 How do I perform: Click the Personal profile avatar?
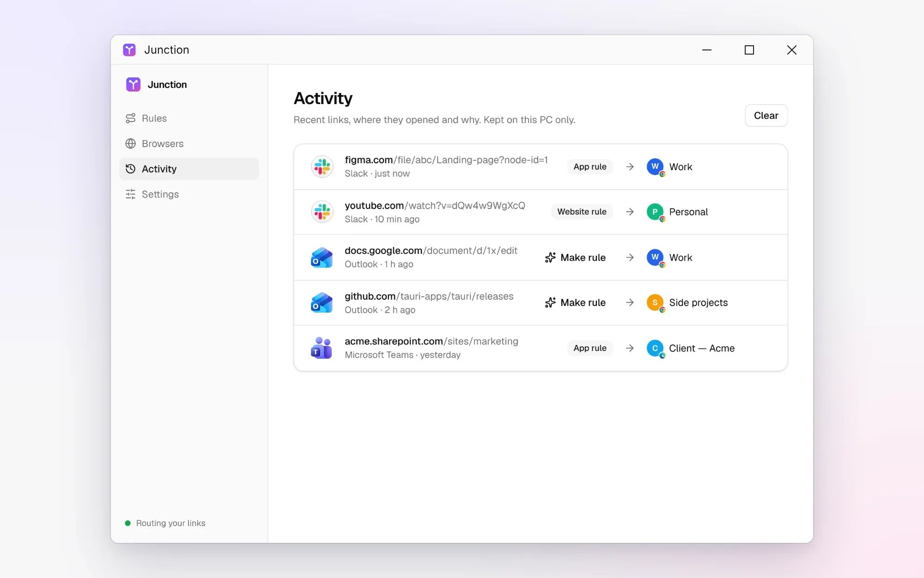point(655,212)
